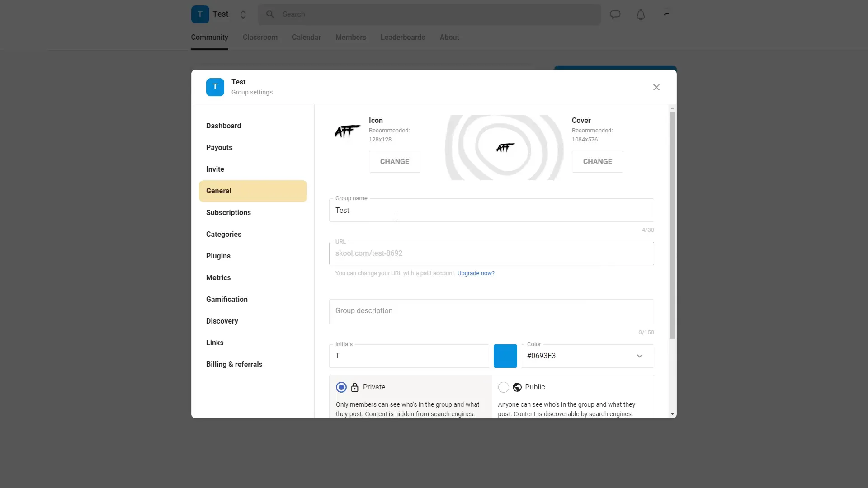868x488 pixels.
Task: Click CHANGE button for Icon
Action: [x=395, y=162]
